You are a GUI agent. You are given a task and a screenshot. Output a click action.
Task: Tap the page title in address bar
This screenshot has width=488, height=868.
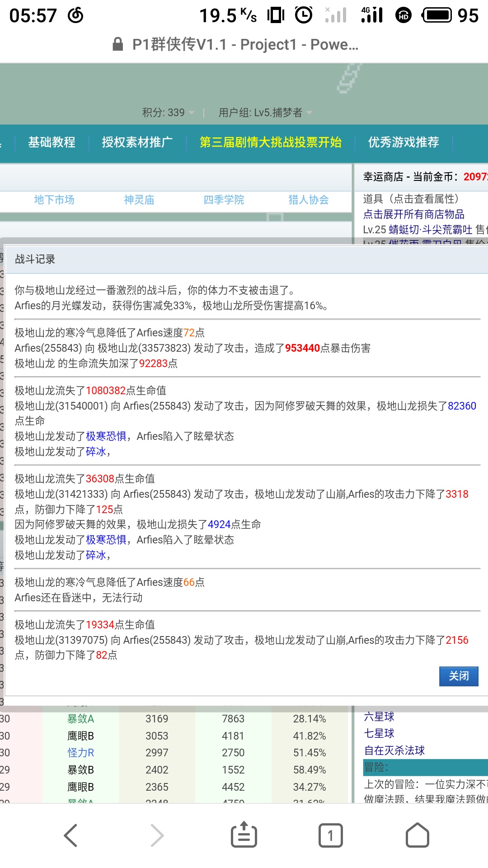[x=245, y=44]
